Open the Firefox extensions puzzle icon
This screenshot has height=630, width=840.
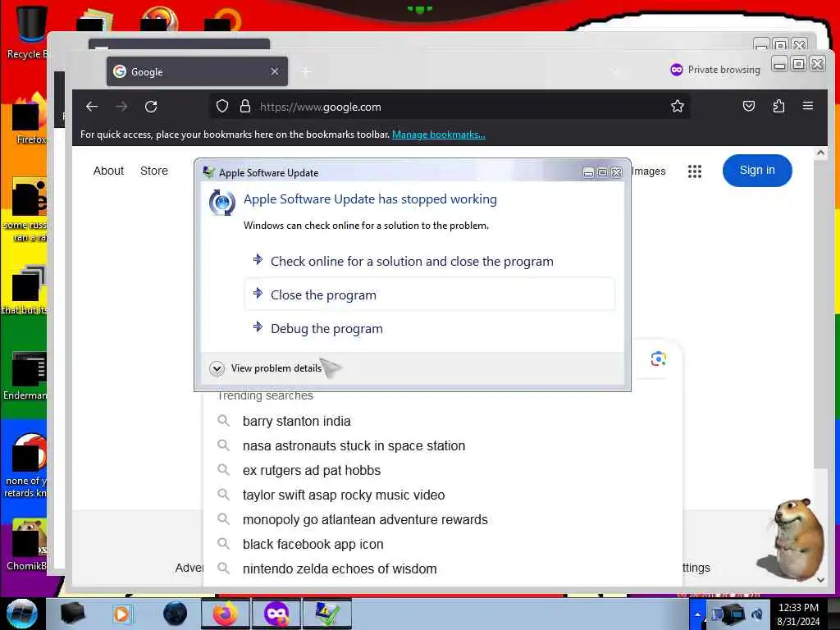tap(778, 106)
